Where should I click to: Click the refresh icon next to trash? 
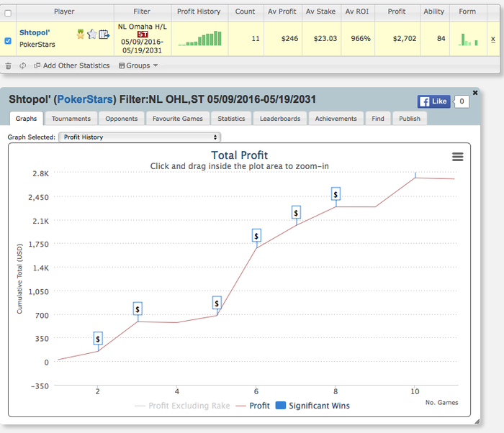(x=22, y=65)
